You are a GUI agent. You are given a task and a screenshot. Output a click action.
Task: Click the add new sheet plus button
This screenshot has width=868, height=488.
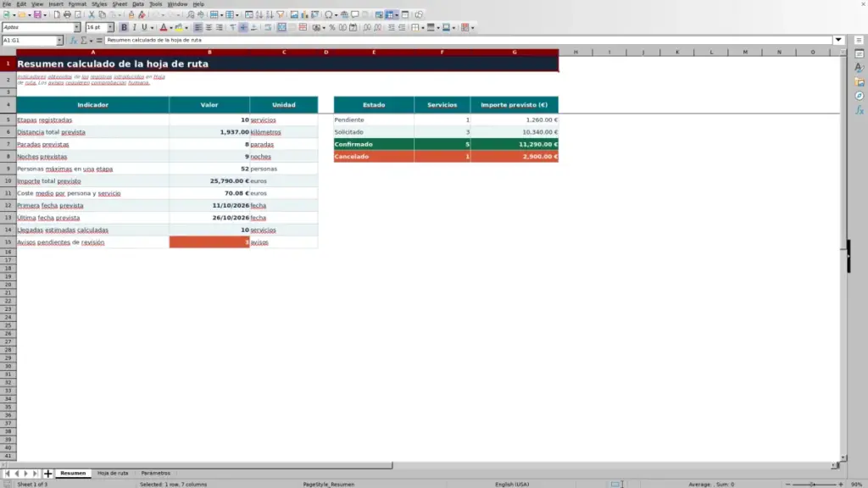click(x=48, y=474)
